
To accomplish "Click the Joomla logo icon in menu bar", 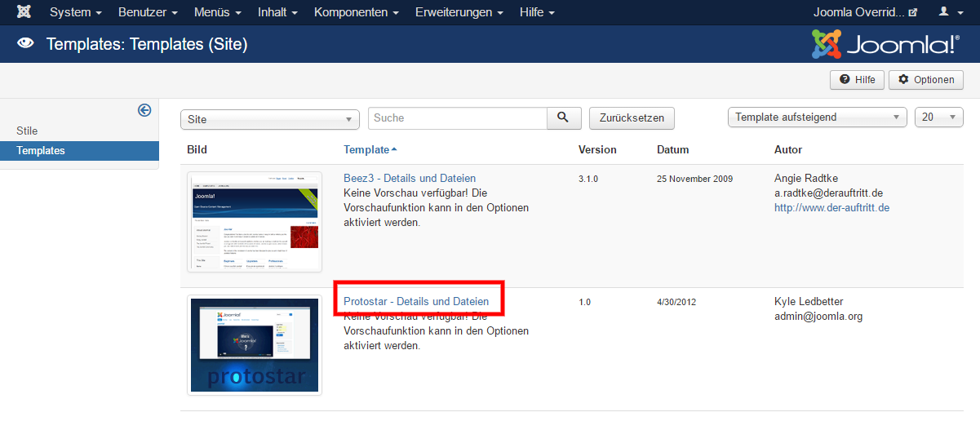I will (24, 12).
